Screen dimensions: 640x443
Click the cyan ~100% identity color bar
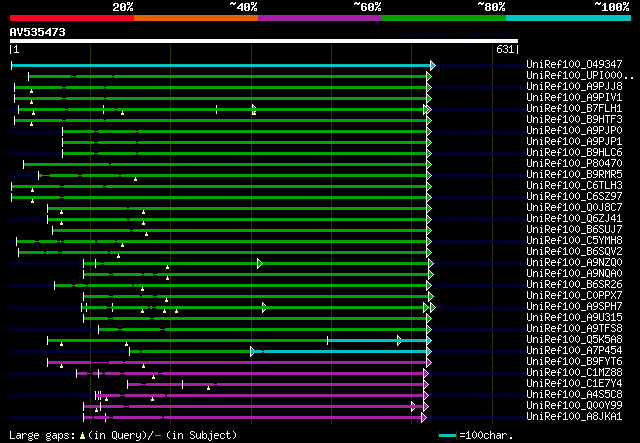[x=569, y=18]
